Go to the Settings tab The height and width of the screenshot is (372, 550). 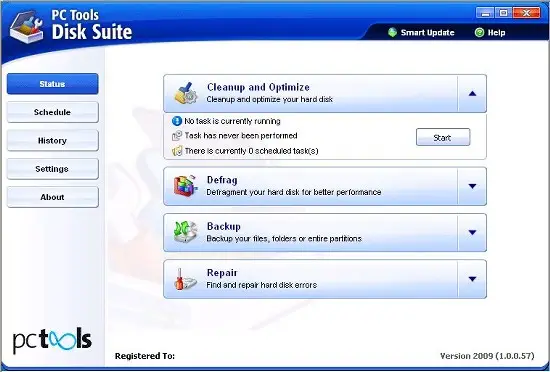(x=53, y=169)
